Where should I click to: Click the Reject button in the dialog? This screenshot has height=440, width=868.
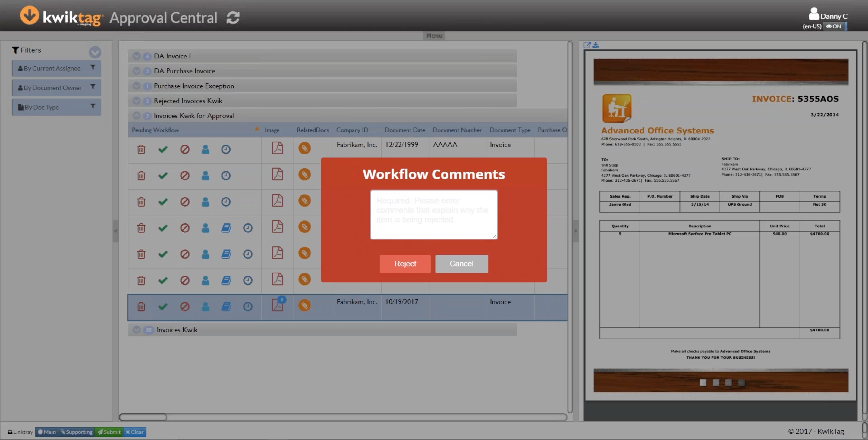pos(405,264)
